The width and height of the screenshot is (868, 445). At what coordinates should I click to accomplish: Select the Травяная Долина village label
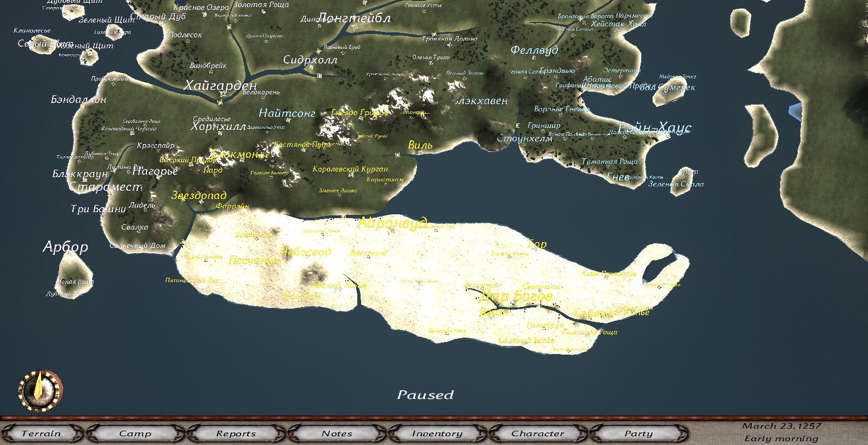[450, 39]
